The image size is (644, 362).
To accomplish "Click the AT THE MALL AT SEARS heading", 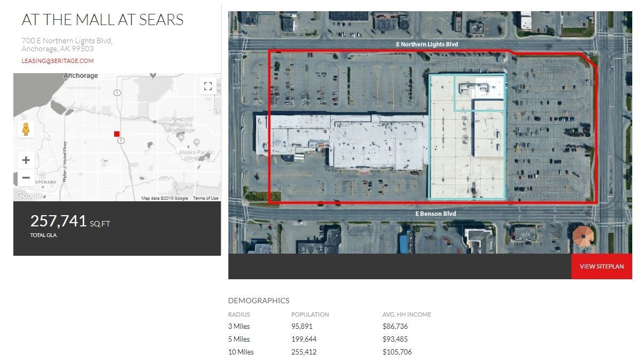I will click(x=102, y=20).
